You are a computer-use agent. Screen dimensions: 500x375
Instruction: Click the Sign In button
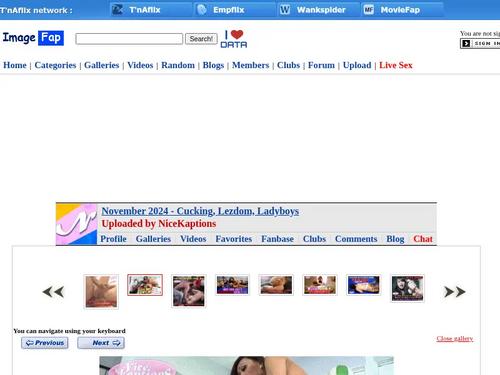coord(480,43)
